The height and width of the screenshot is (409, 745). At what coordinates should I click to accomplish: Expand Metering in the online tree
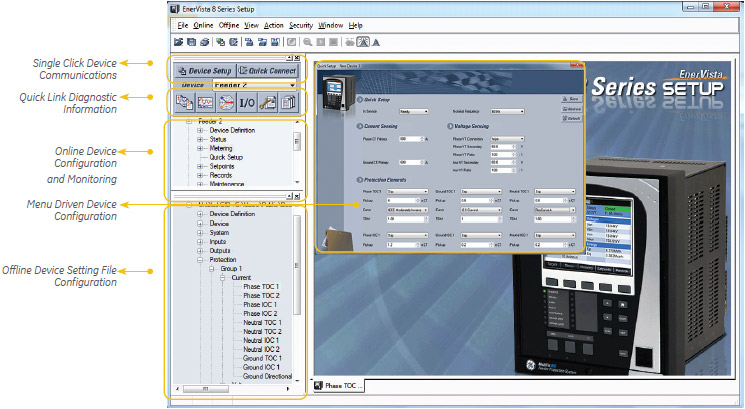tap(200, 148)
